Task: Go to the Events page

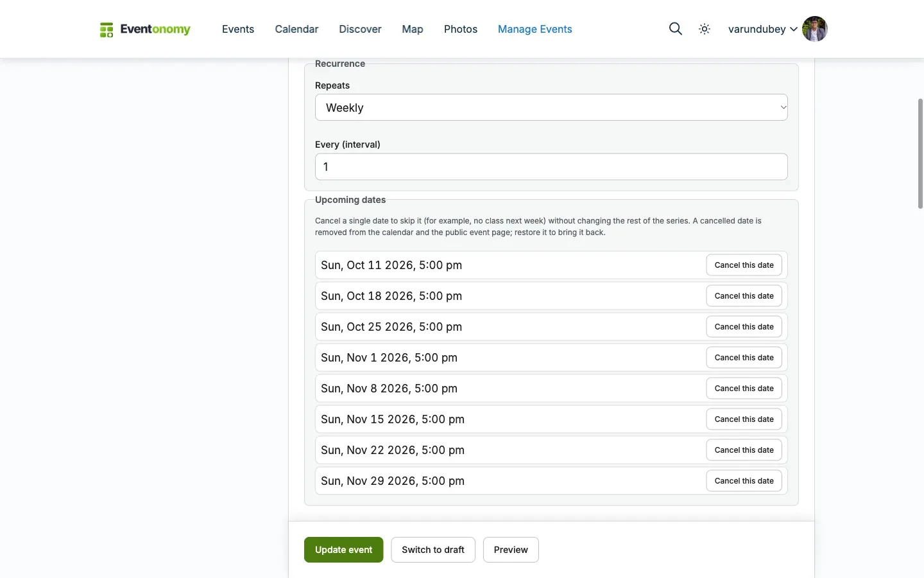Action: 238,29
